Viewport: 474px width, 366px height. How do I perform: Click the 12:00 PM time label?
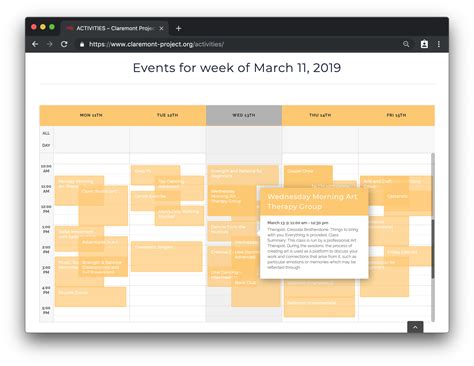pyautogui.click(x=46, y=209)
